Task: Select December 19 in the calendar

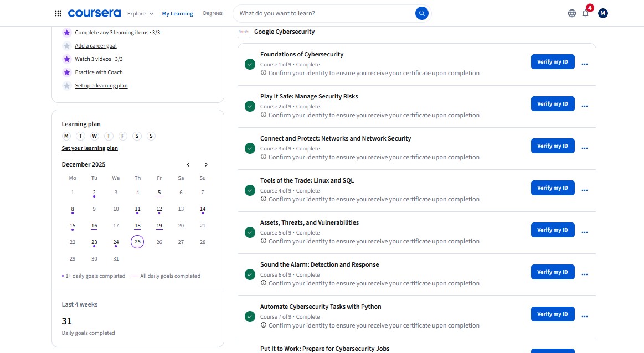Action: click(159, 226)
